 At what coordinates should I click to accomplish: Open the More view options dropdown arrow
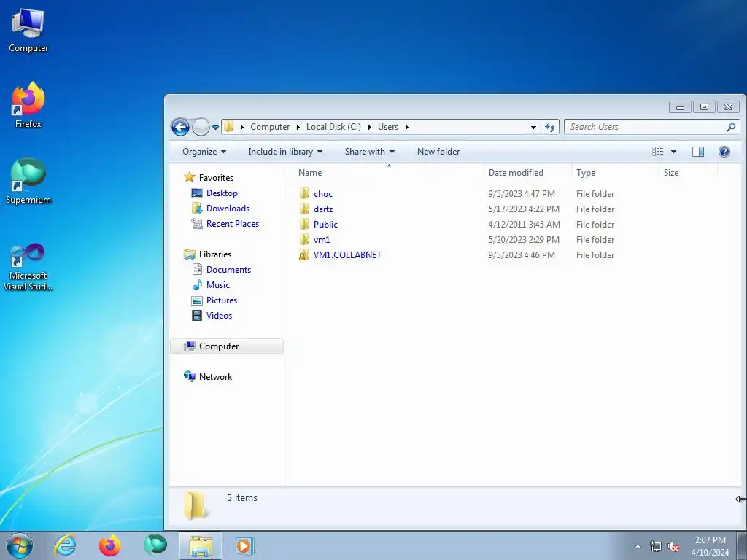673,152
